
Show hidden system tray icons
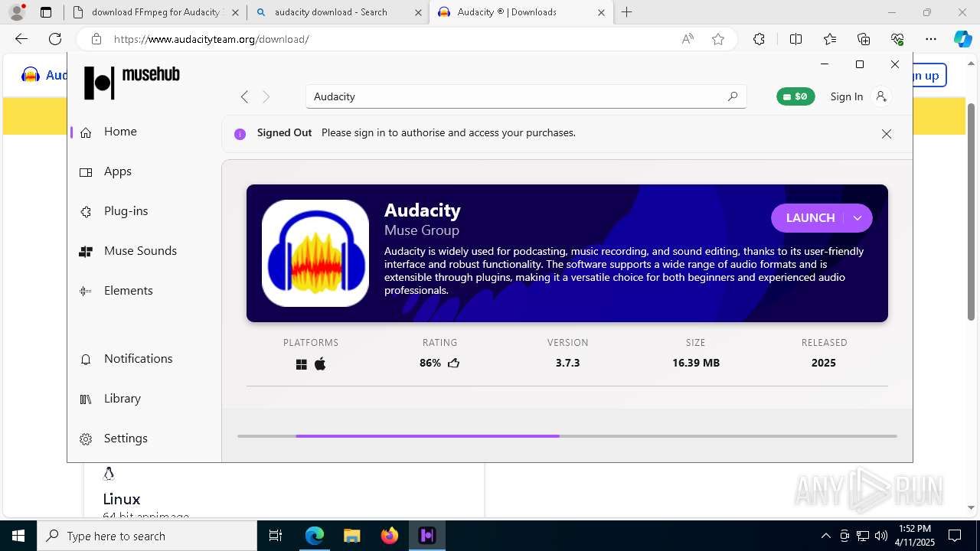[825, 536]
